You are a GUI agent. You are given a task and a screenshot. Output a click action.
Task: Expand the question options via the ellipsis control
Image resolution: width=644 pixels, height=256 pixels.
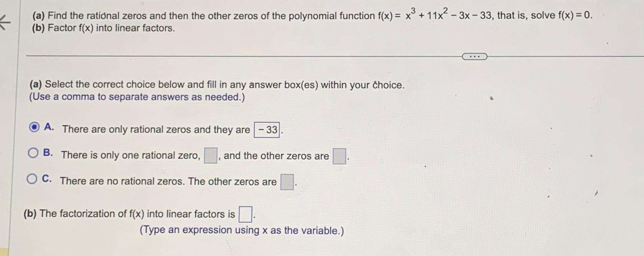[474, 56]
